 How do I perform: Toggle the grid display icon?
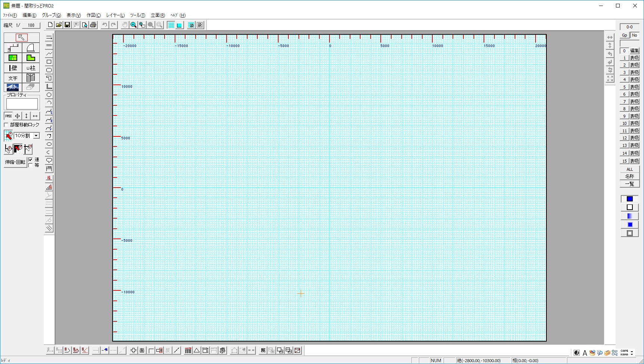(x=171, y=25)
